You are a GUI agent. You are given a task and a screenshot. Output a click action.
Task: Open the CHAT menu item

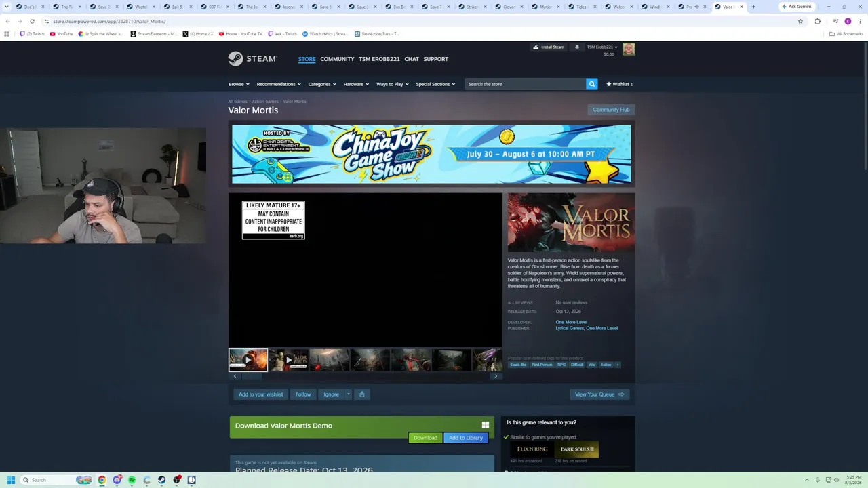pyautogui.click(x=412, y=59)
